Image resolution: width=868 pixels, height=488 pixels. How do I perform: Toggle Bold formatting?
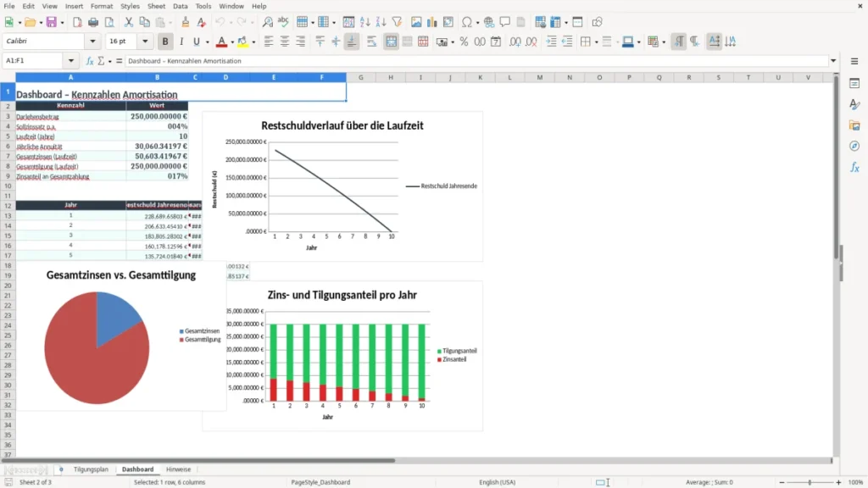point(165,42)
